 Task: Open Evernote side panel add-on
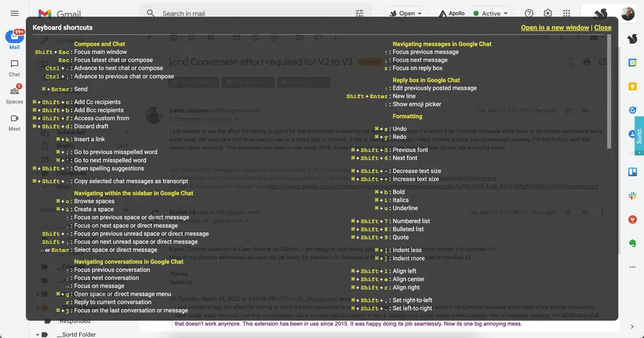click(x=632, y=243)
